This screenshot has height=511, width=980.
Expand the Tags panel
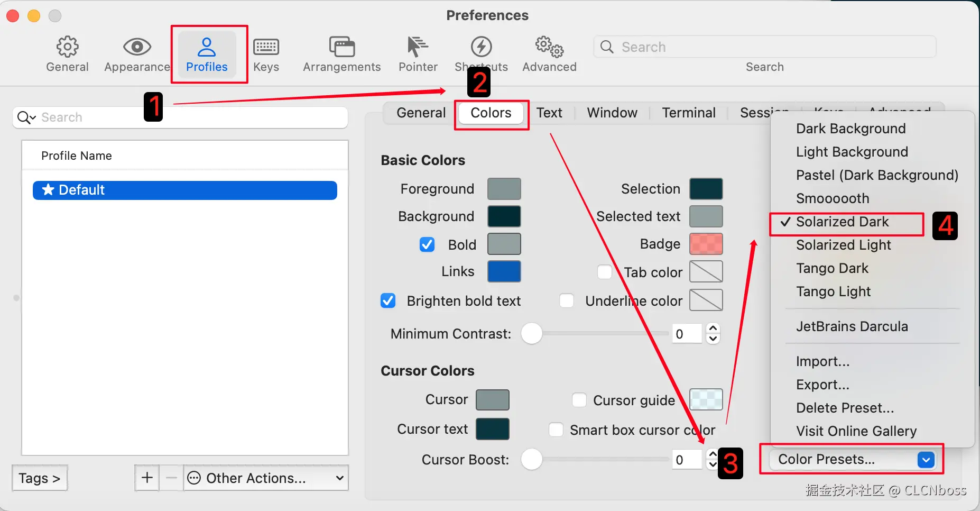(x=40, y=478)
